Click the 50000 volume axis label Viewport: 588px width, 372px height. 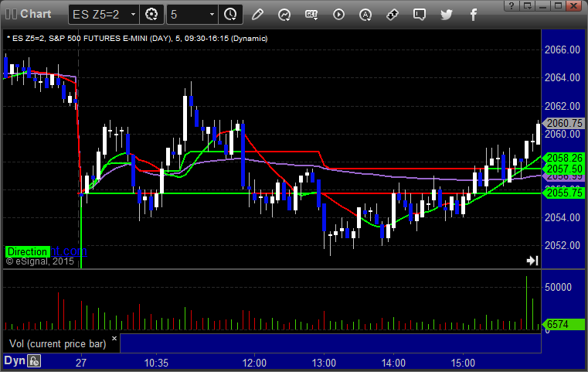(558, 287)
